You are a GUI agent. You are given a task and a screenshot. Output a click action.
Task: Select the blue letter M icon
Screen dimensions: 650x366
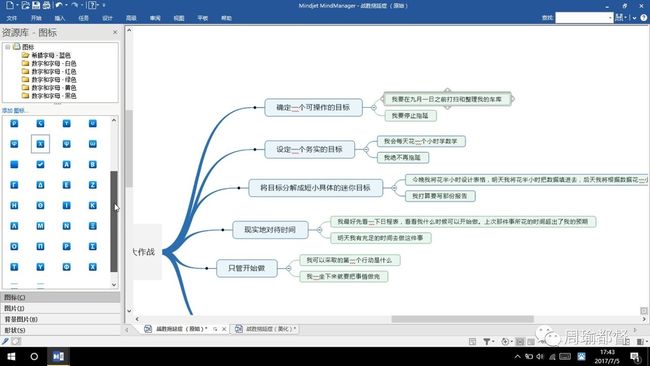click(40, 226)
